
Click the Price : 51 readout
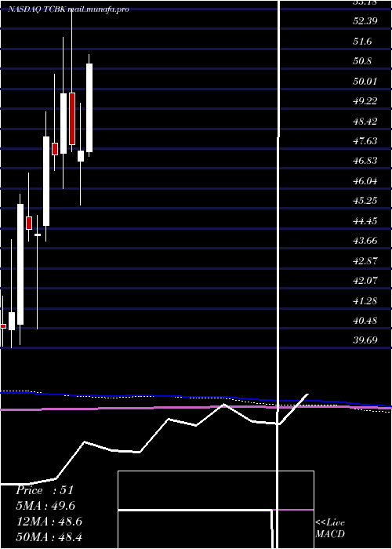point(45,490)
